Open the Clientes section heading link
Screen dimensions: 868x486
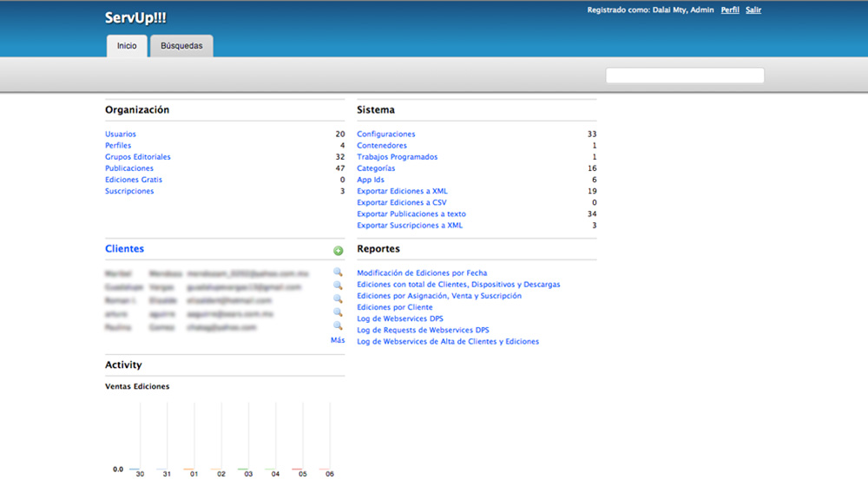click(124, 249)
